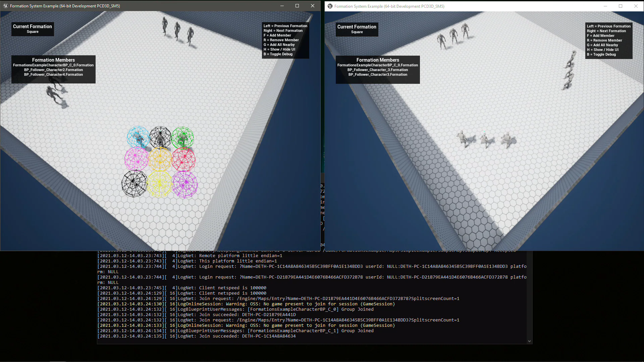The height and width of the screenshot is (362, 644).
Task: Minimize the left Formation System Example window
Action: pyautogui.click(x=282, y=6)
